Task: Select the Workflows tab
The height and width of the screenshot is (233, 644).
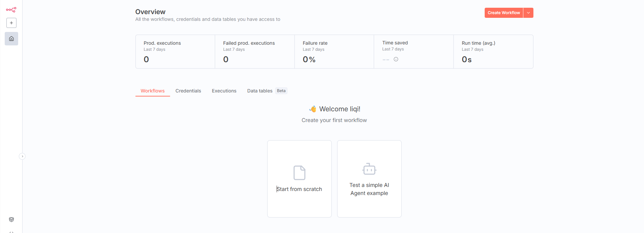Action: [x=153, y=91]
